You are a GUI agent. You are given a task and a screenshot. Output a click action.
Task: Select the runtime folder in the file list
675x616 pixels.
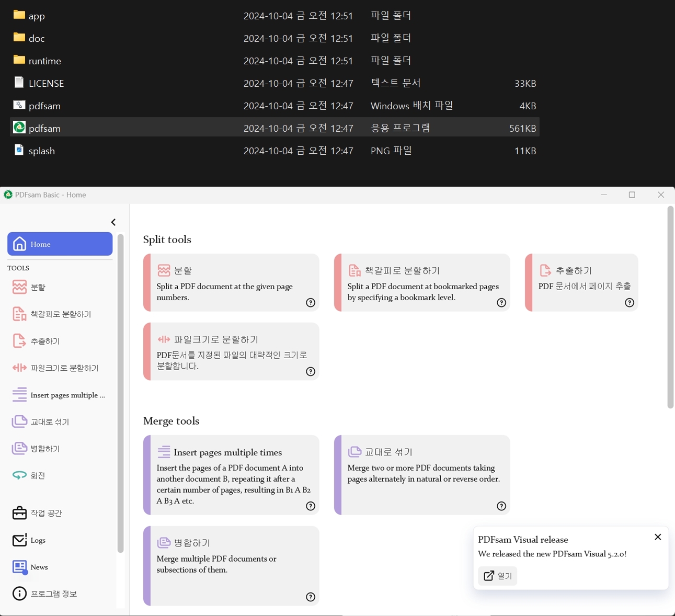pyautogui.click(x=274, y=61)
